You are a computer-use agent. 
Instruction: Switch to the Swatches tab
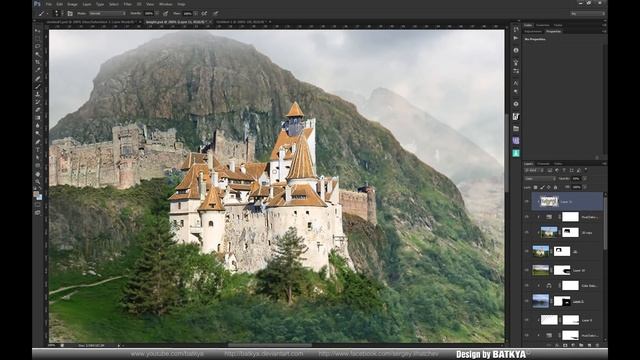pyautogui.click(x=542, y=25)
